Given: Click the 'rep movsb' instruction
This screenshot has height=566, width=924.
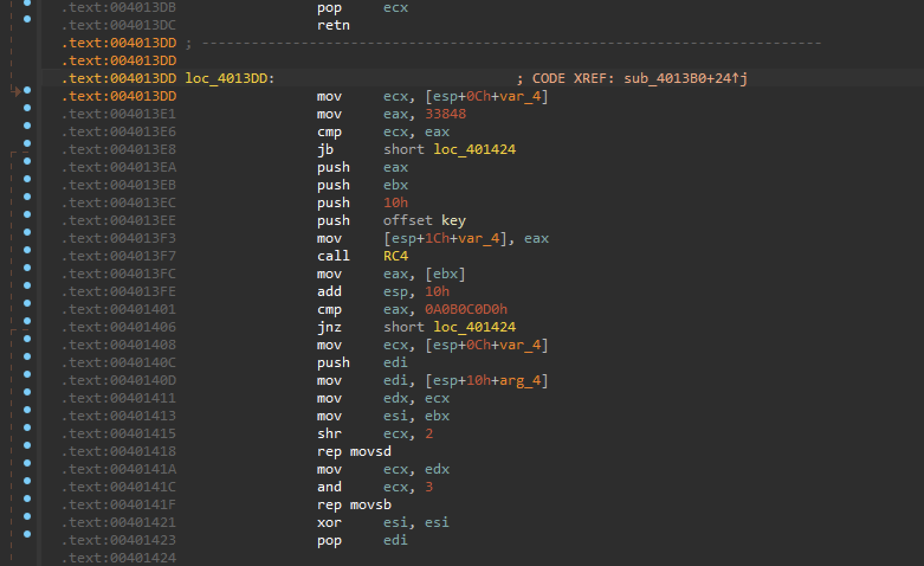Looking at the screenshot, I should pyautogui.click(x=354, y=504).
